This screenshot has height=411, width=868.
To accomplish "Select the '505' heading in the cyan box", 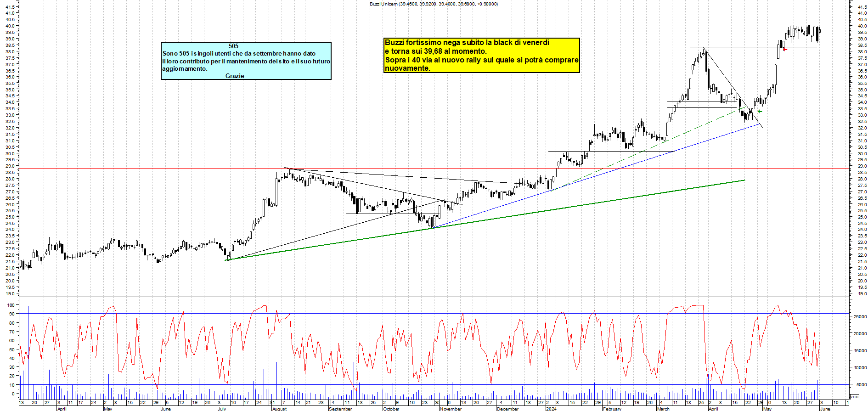I will click(233, 46).
